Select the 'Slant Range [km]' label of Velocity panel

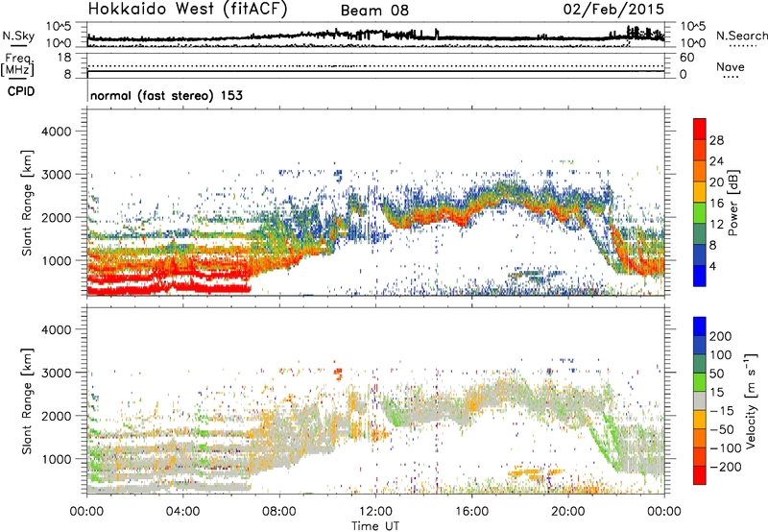coord(28,400)
